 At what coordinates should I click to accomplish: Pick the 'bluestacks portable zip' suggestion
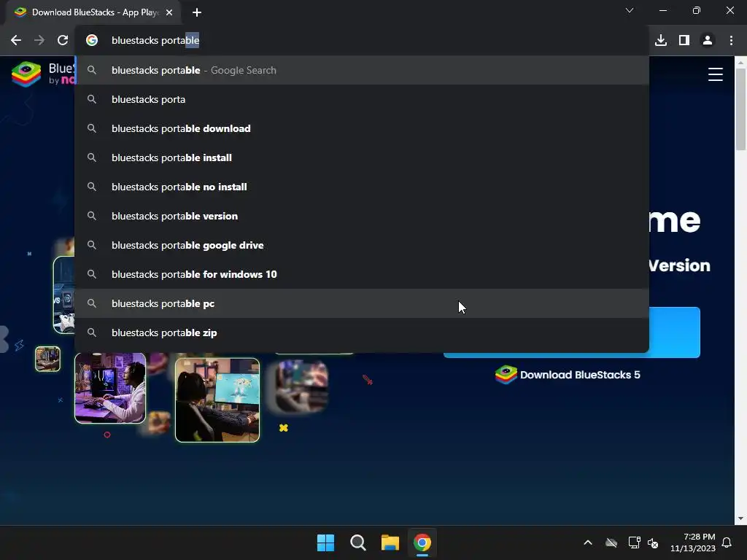coord(362,332)
